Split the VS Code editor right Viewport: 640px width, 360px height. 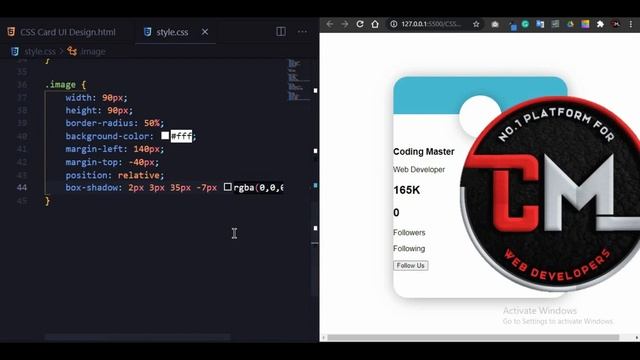click(x=281, y=31)
